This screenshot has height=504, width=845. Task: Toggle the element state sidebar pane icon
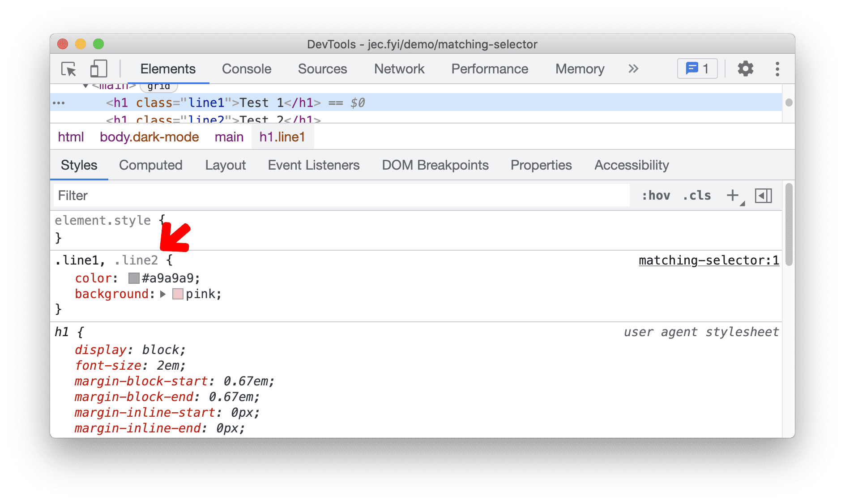(764, 195)
